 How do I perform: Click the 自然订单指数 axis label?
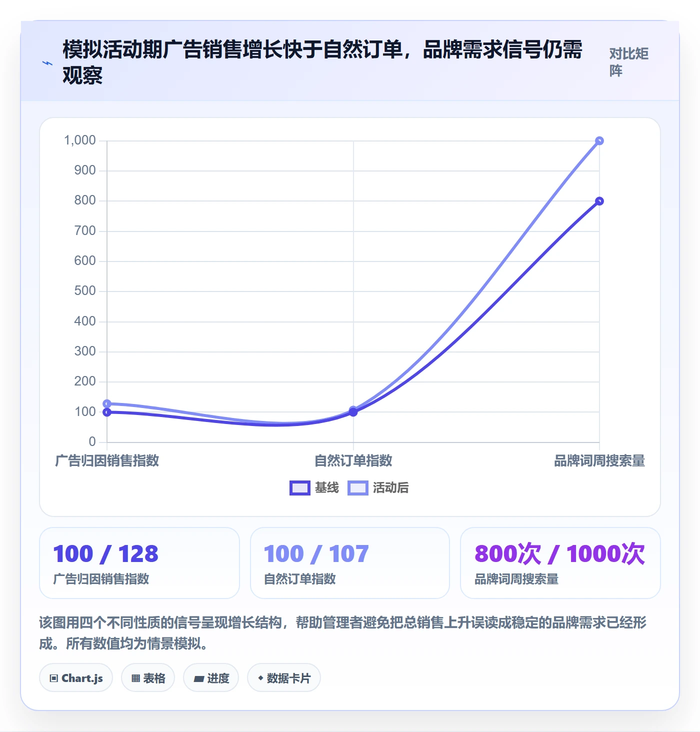point(353,460)
